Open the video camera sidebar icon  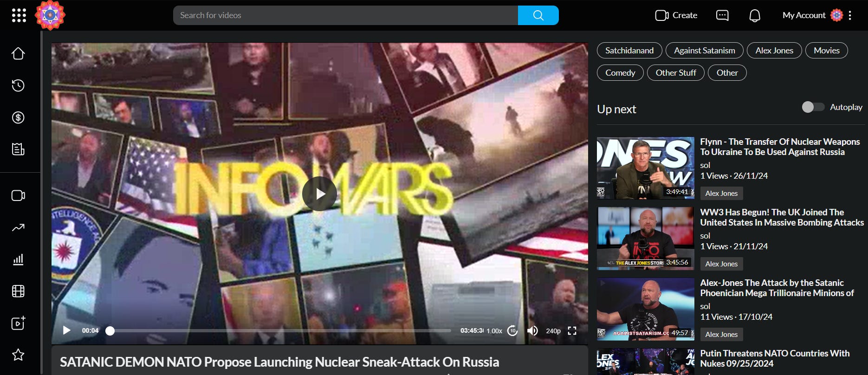click(x=18, y=195)
